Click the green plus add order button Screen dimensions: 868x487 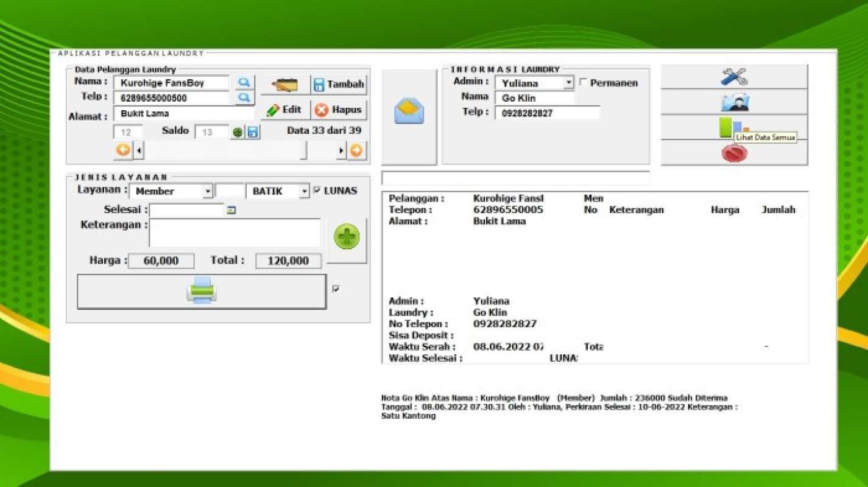(x=346, y=237)
